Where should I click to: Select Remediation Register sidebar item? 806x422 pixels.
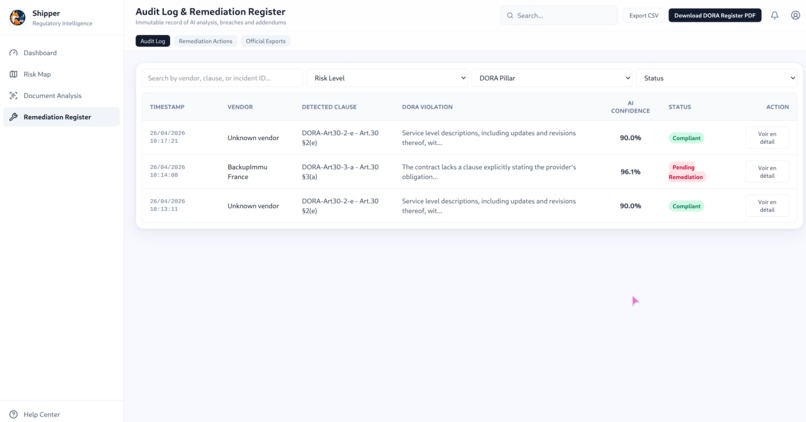[61, 117]
